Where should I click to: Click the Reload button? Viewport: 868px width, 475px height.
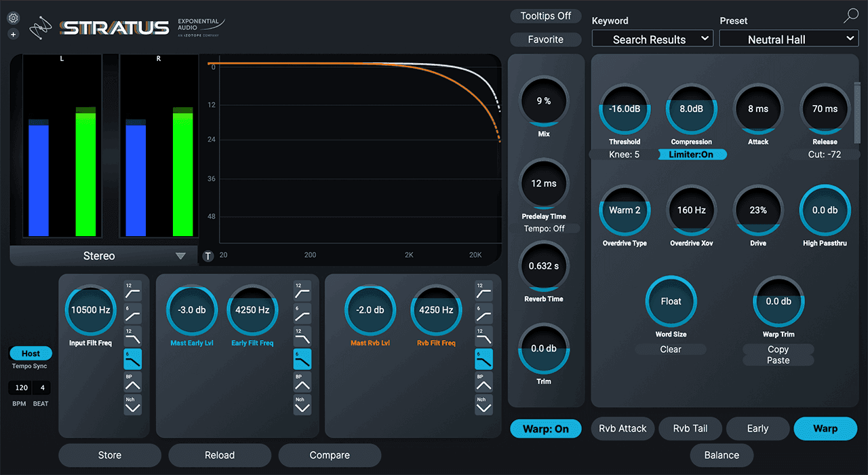[220, 455]
